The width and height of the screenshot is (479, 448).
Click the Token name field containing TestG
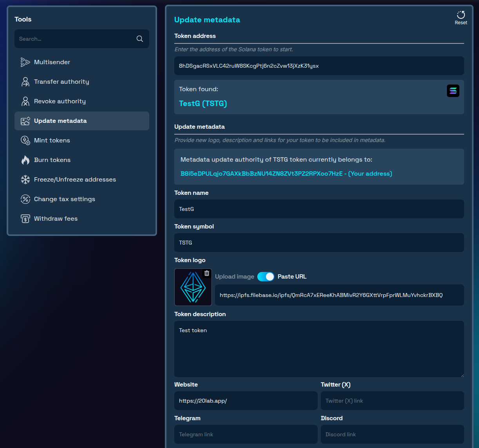pyautogui.click(x=319, y=209)
